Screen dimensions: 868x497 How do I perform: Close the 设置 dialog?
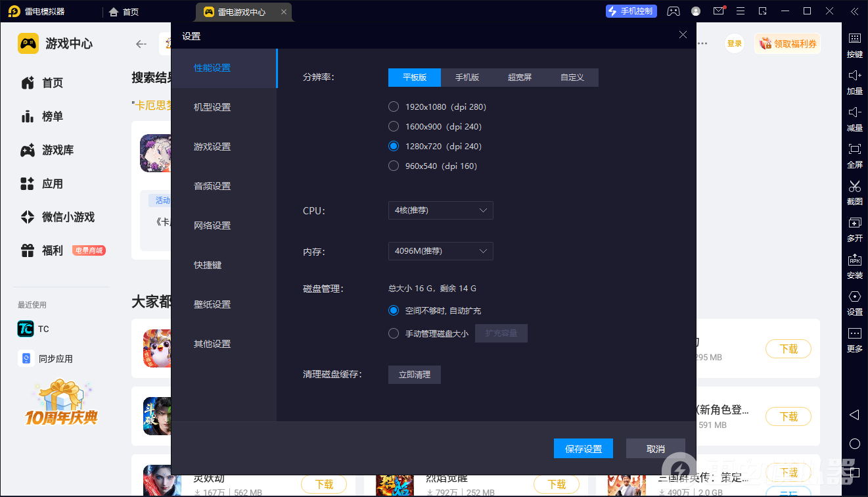click(x=683, y=35)
